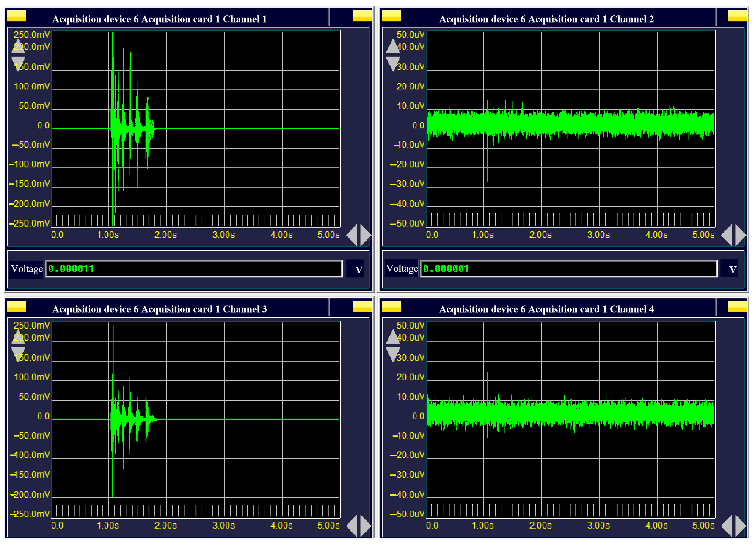Click Channel 1 Voltage readout field

pos(194,269)
